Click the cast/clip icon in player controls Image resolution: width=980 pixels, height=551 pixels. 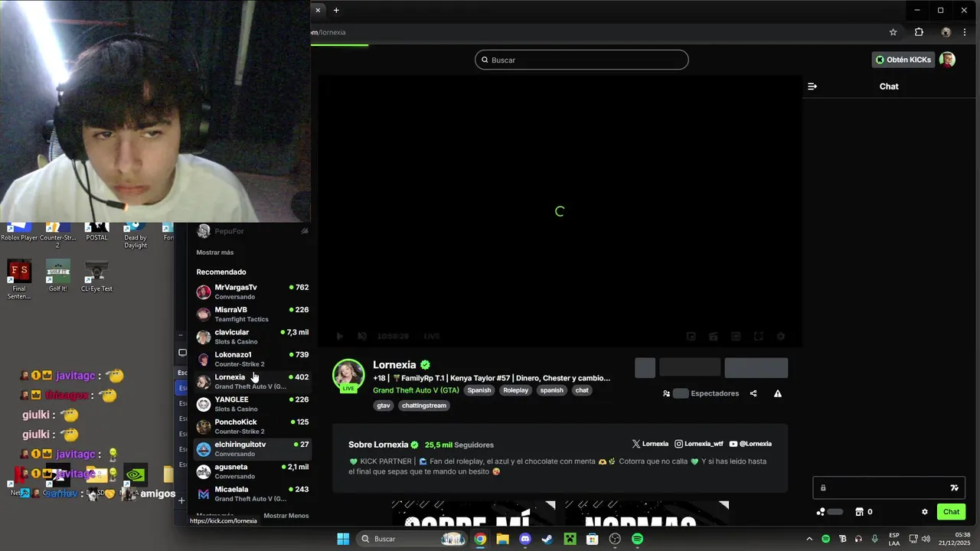click(713, 336)
